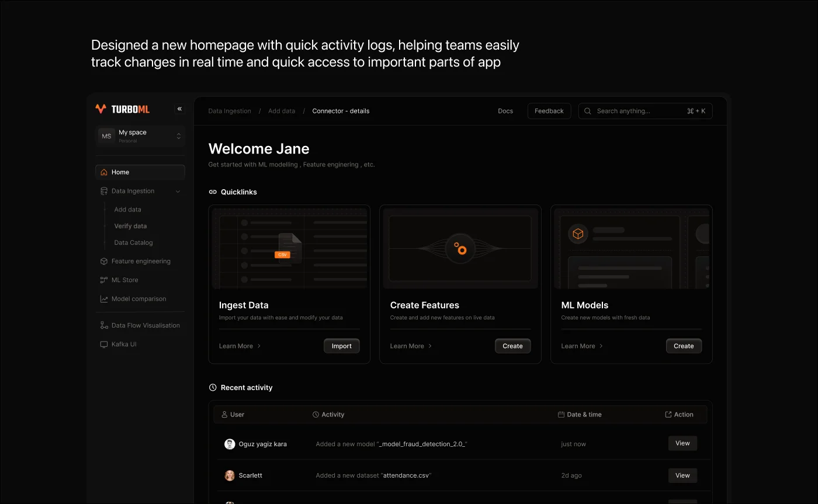Click Oguz yagiz kara's avatar
The width and height of the screenshot is (818, 504).
pyautogui.click(x=230, y=444)
